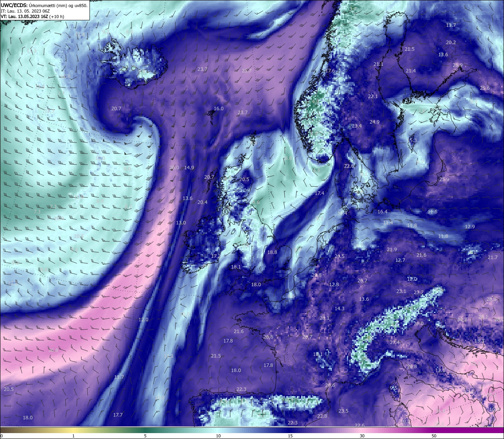Click the 17.2 value label

(215, 256)
